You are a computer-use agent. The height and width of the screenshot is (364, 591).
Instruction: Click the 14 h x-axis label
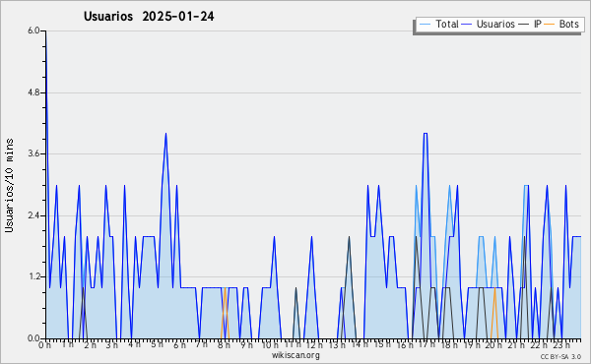tap(360, 344)
